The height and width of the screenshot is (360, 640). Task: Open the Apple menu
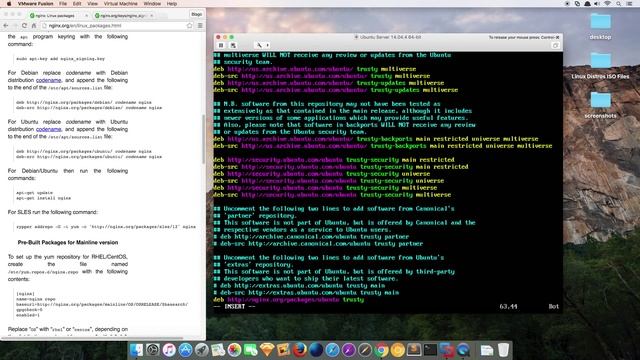(9, 4)
